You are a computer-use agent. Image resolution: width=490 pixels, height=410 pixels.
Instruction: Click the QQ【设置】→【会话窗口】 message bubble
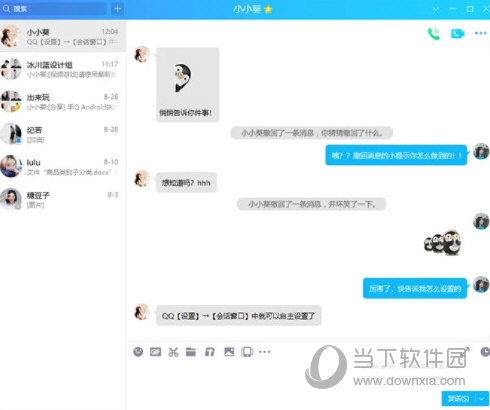[239, 315]
